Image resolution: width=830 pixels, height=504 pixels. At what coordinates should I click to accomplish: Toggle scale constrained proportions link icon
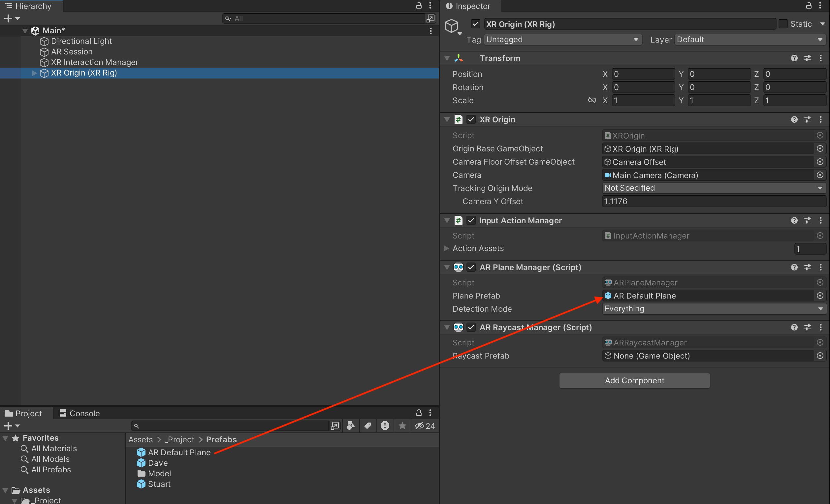[x=592, y=100]
